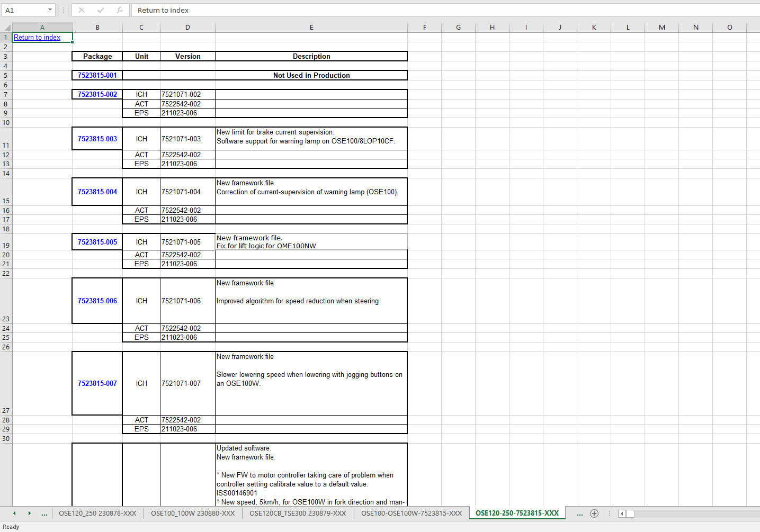Show more sheets via right ellipsis
Viewport: 760px width, 532px height.
tap(580, 513)
